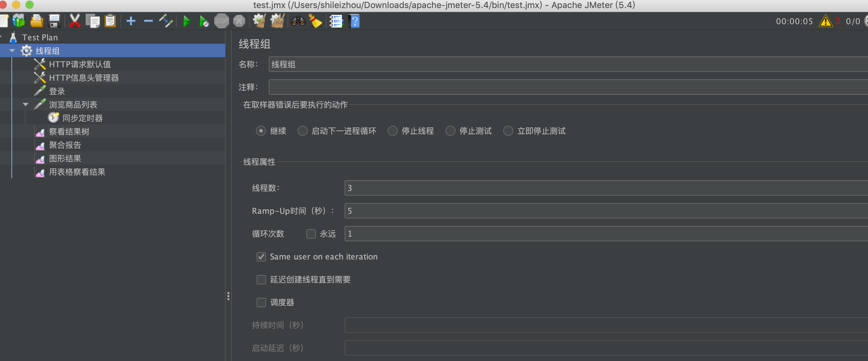Click the Cut scissors icon
Screen dimensions: 868x361
coord(75,21)
